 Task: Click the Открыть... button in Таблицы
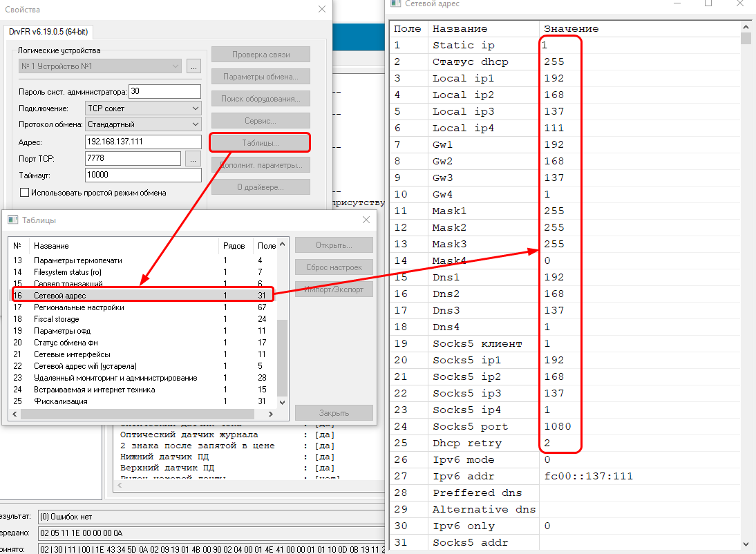[334, 245]
